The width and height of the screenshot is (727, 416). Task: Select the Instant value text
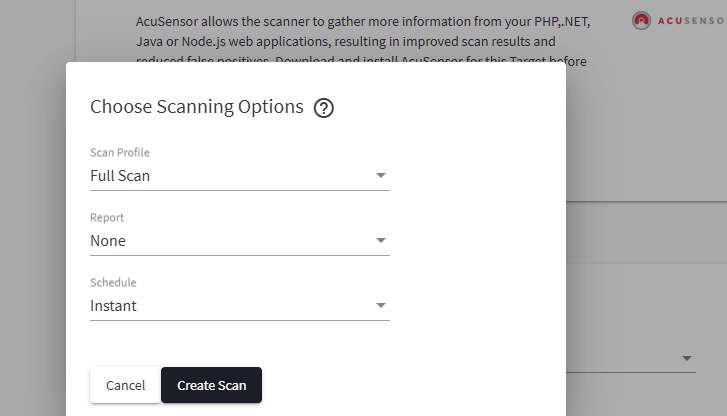point(113,306)
